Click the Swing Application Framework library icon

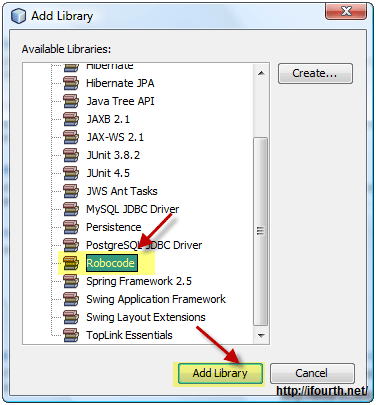(x=71, y=299)
